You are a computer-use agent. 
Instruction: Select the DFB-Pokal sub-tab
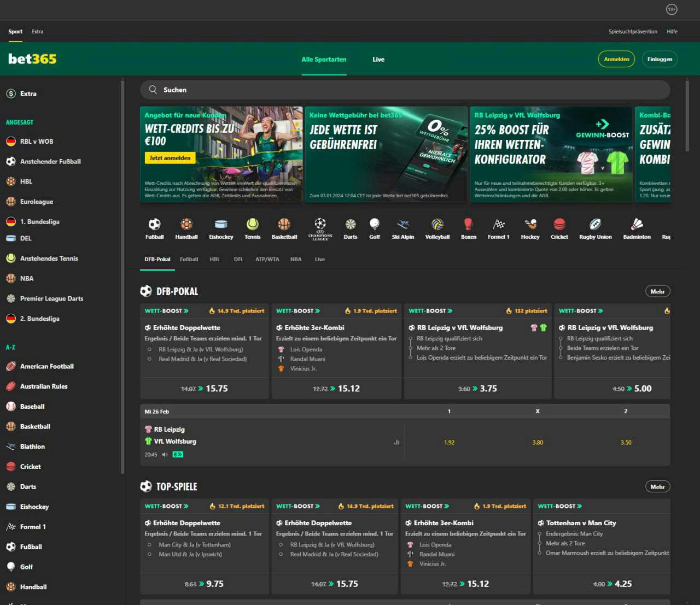tap(157, 260)
